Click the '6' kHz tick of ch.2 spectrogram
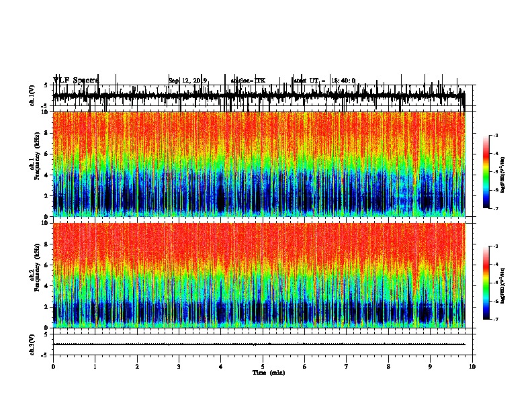The height and width of the screenshot is (411, 532). pyautogui.click(x=47, y=265)
